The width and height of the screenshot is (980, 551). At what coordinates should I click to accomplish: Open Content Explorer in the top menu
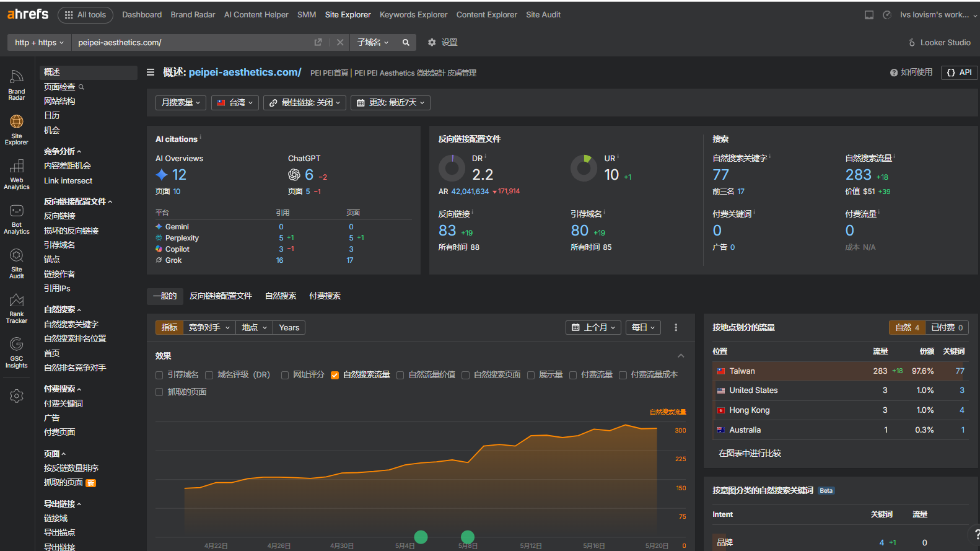coord(487,15)
